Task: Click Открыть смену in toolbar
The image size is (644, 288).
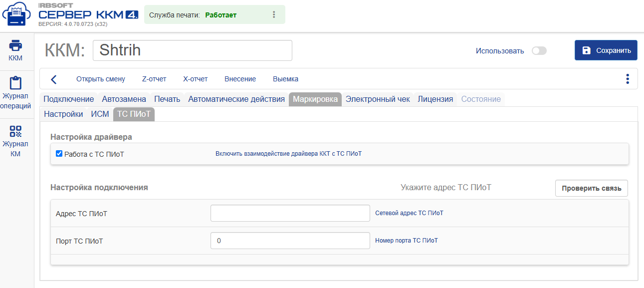Action: click(101, 79)
